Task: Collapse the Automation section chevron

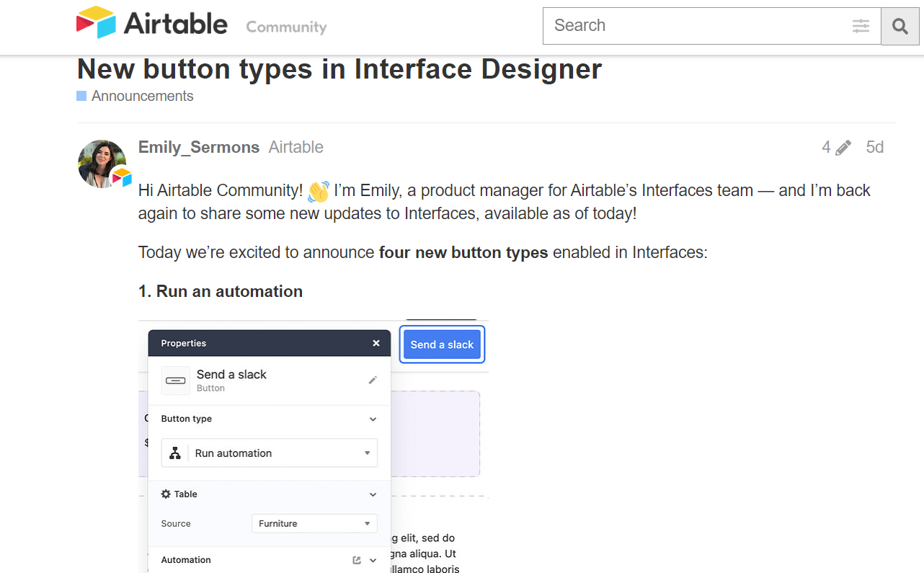Action: (x=373, y=560)
